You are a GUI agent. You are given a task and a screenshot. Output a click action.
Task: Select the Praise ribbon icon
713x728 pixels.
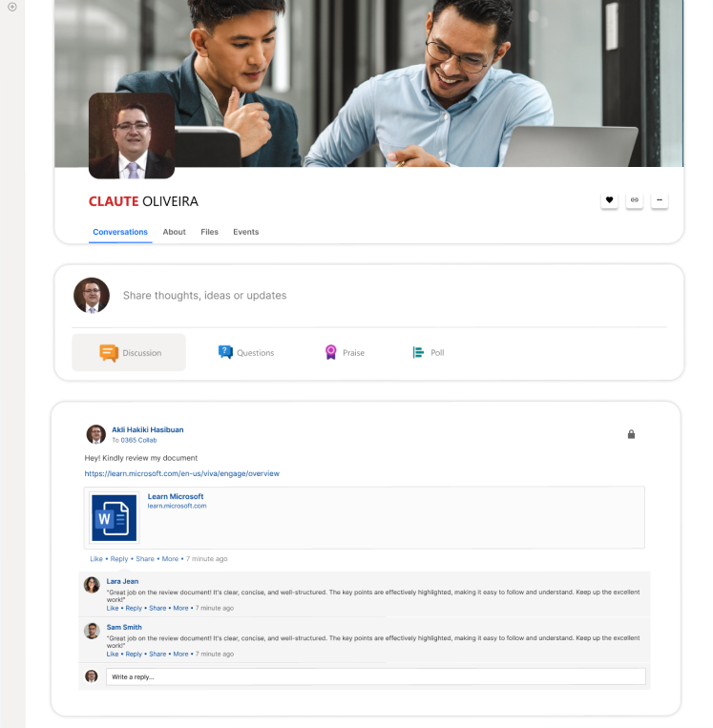[330, 353]
